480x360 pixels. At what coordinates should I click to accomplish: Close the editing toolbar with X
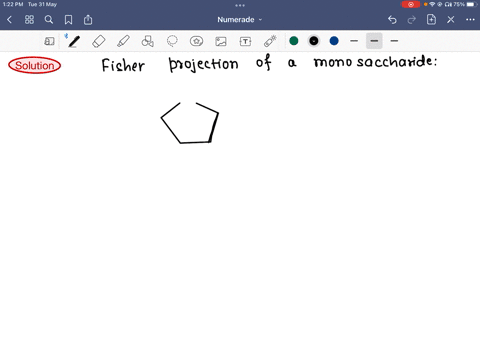(x=451, y=20)
